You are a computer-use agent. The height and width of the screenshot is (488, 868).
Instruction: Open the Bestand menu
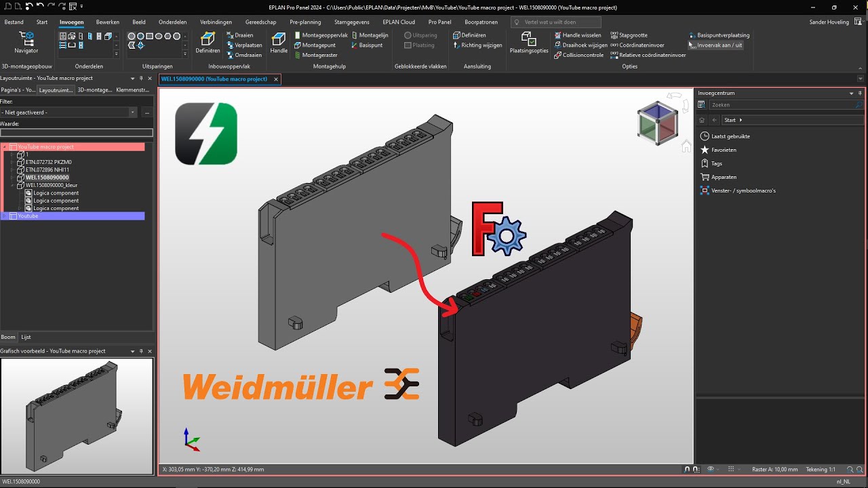point(14,22)
